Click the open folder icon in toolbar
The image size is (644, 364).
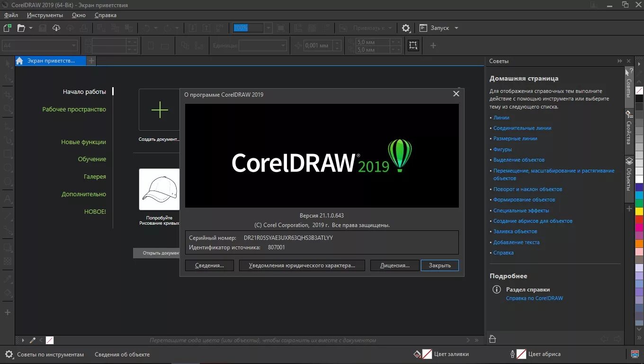pyautogui.click(x=21, y=28)
